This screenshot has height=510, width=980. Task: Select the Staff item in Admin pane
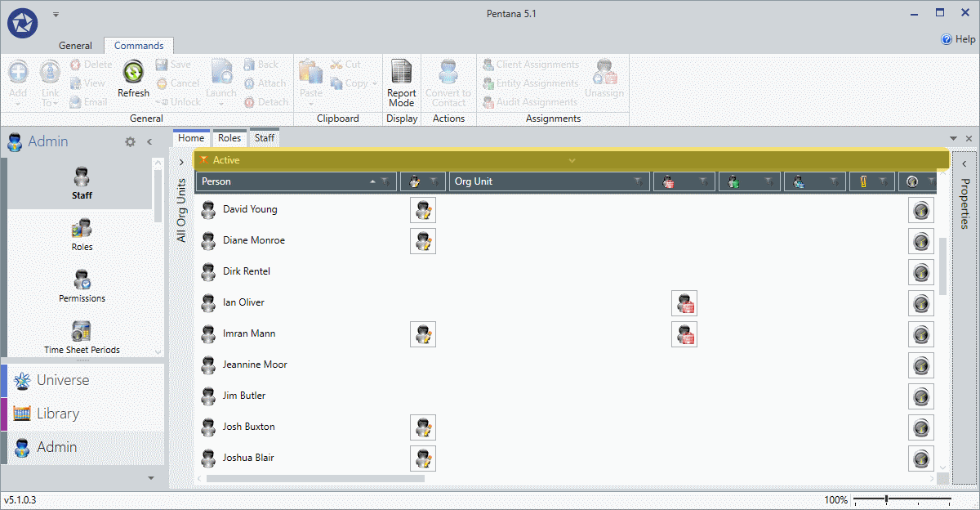point(82,183)
